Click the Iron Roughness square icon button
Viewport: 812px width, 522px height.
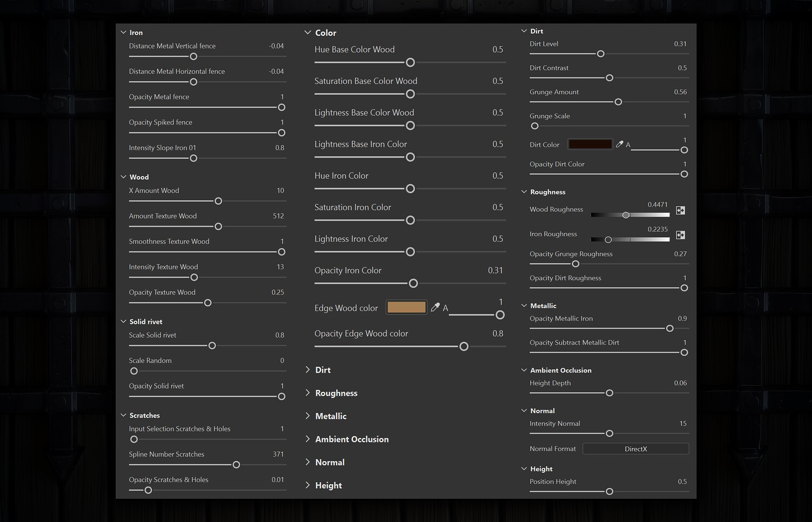point(680,235)
